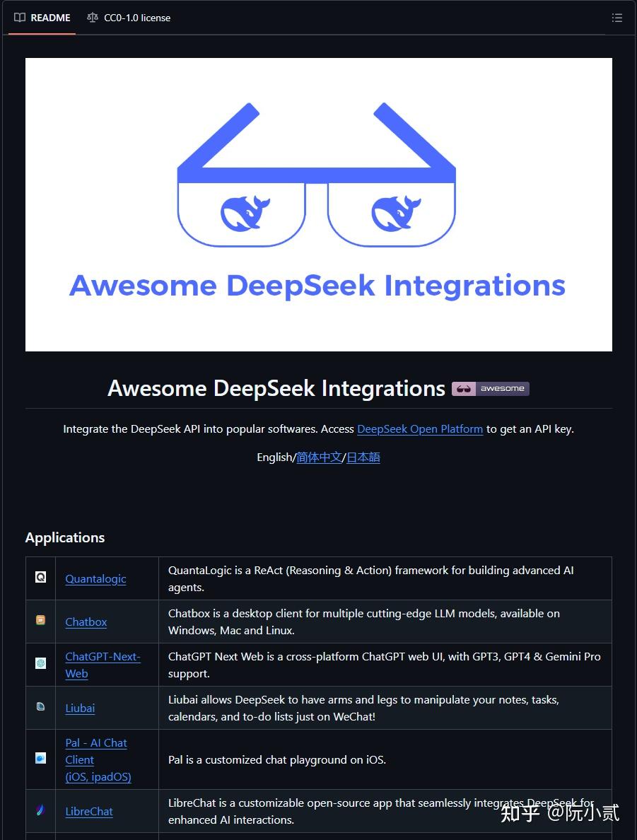Open the DeepSeek Open Platform link

point(420,429)
